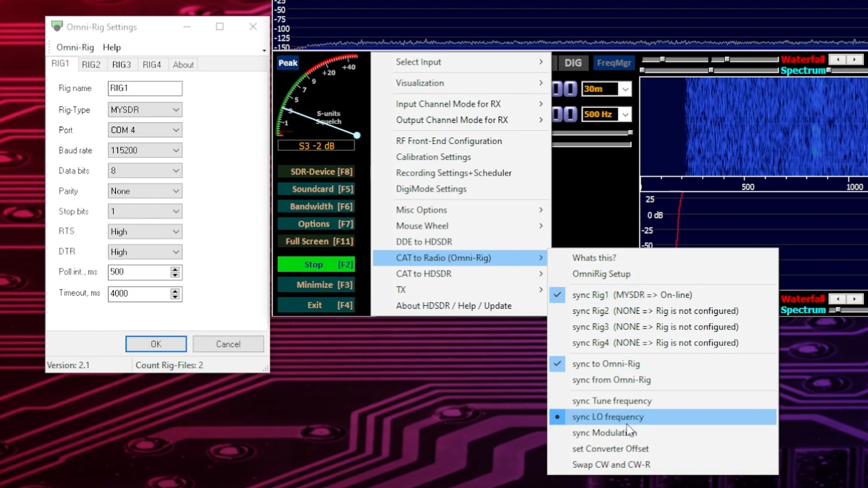Toggle sync Rig1 MYSDR On-line option
Image resolution: width=868 pixels, height=488 pixels.
pos(632,295)
